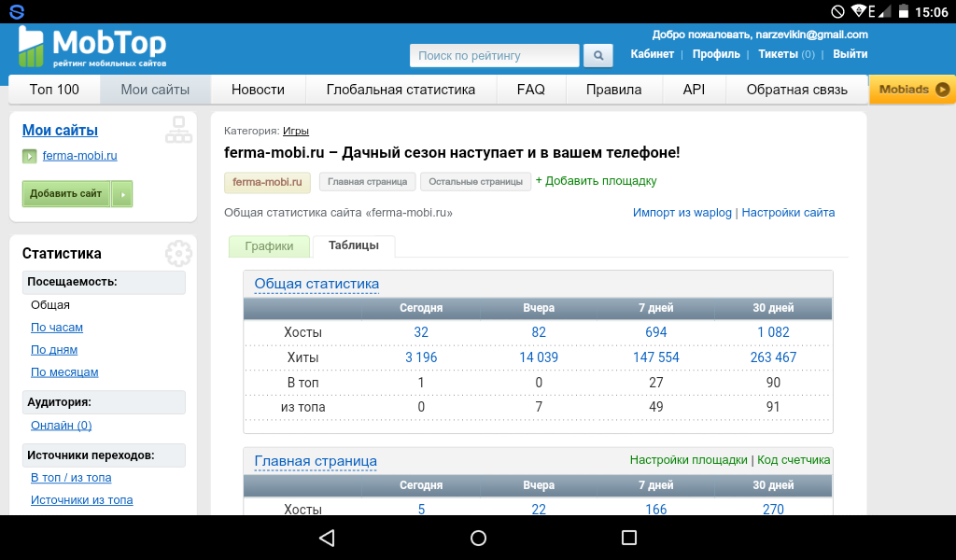
Task: Tap the Android recent apps button
Action: pos(628,538)
